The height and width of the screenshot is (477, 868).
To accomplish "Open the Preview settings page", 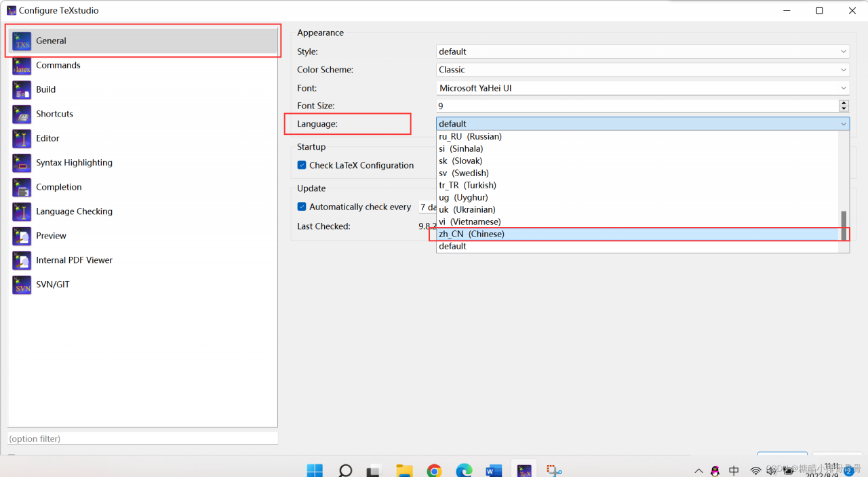I will pyautogui.click(x=142, y=236).
